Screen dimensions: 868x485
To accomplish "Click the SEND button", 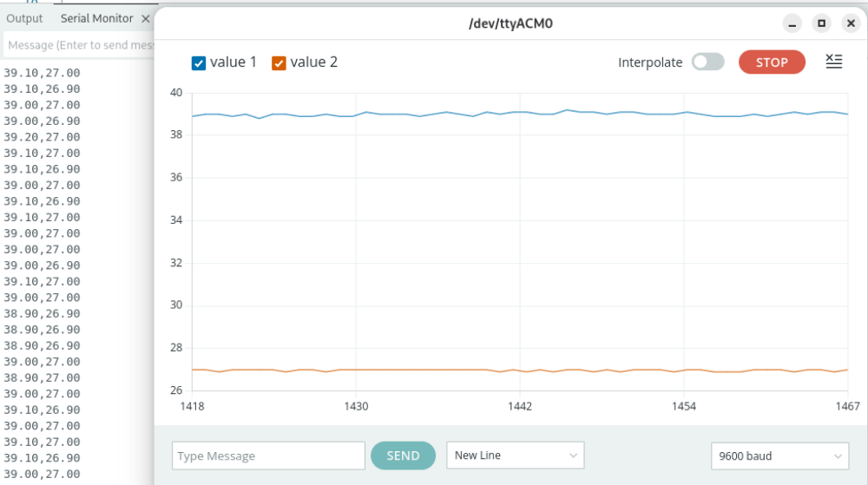I will coord(403,456).
